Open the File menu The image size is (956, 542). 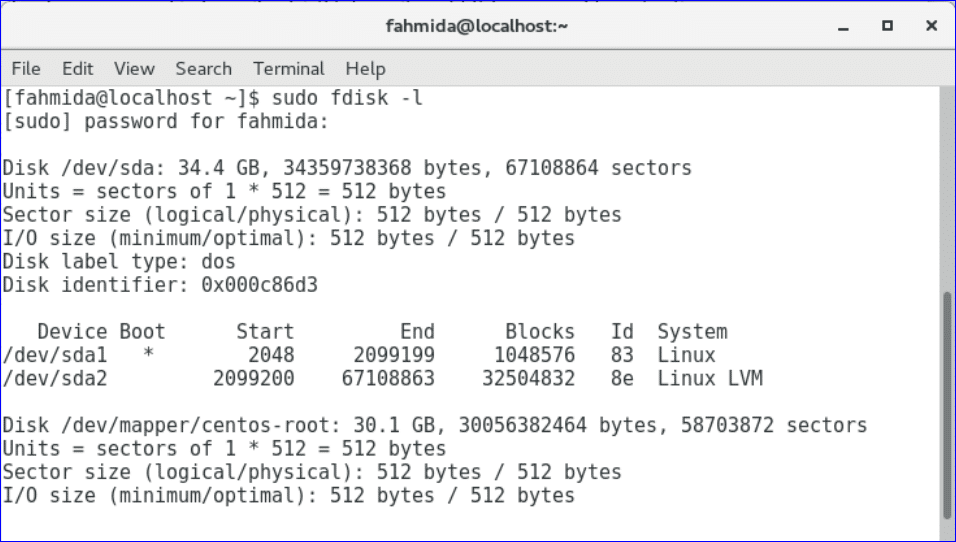26,69
